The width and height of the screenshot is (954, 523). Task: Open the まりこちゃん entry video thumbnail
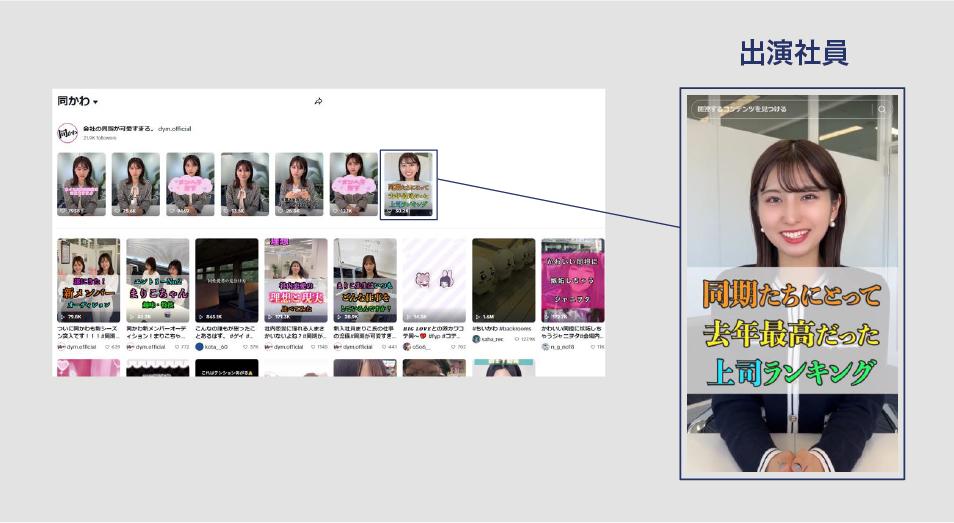pos(157,280)
